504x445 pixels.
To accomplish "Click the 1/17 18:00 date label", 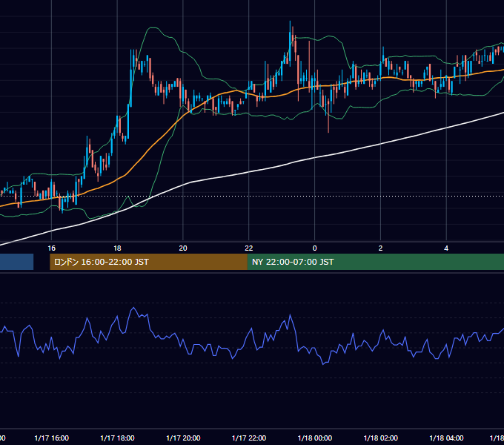I will 117,438.
